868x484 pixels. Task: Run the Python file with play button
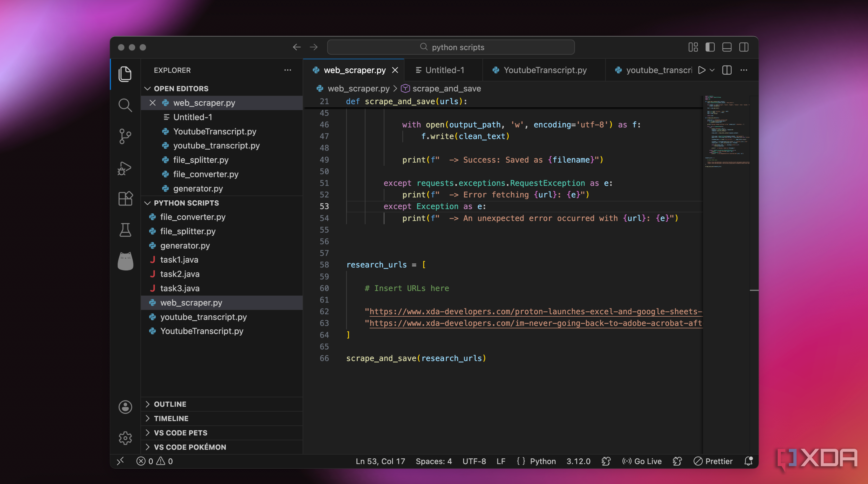[701, 70]
